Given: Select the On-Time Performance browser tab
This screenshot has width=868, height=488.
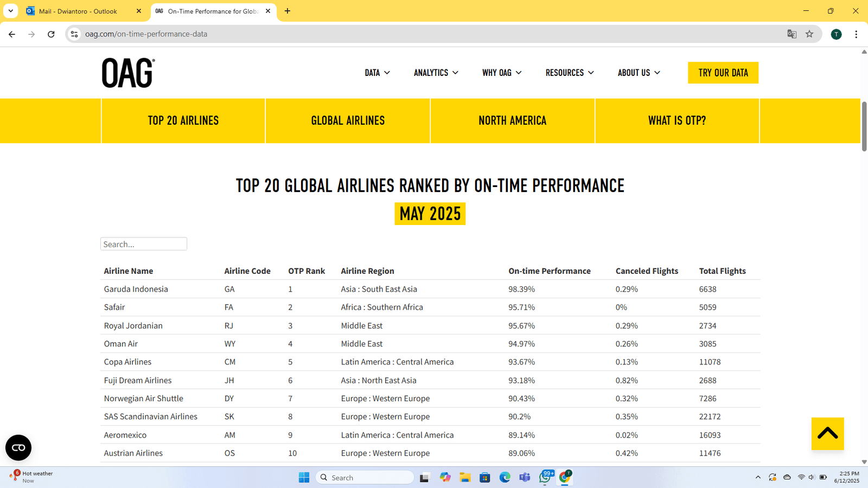Looking at the screenshot, I should [213, 11].
